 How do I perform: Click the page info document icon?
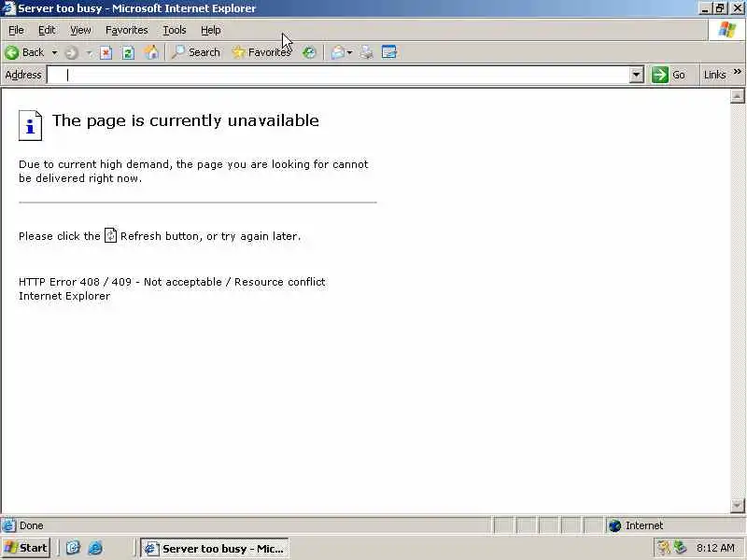click(31, 125)
